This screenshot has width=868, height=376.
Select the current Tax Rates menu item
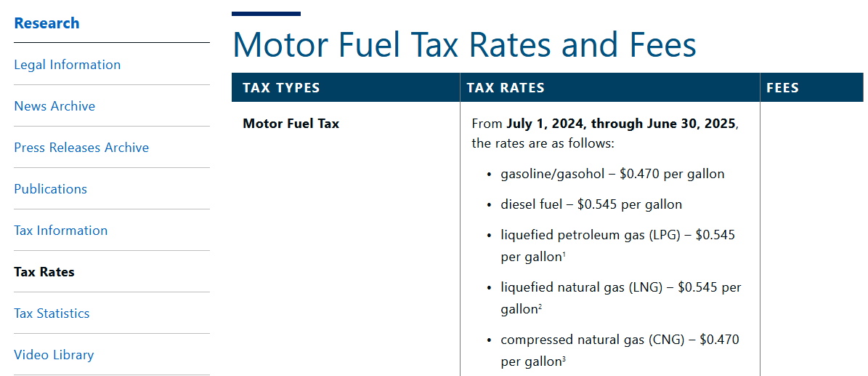(44, 272)
